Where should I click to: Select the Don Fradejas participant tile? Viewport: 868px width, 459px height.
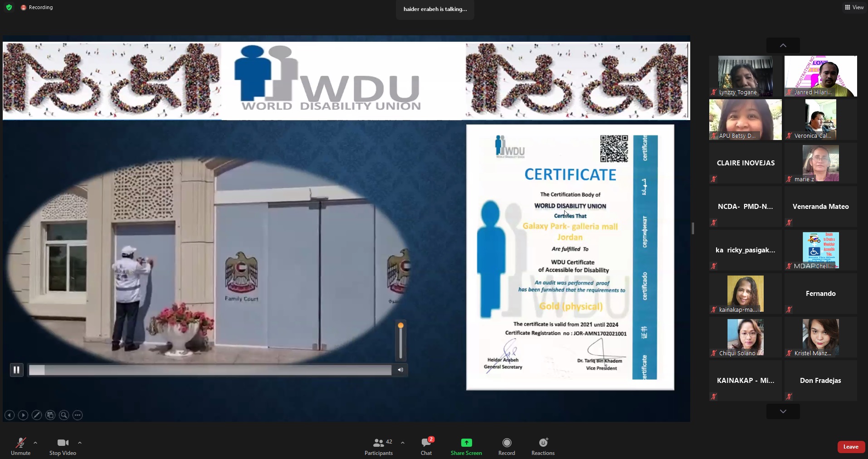pos(821,381)
